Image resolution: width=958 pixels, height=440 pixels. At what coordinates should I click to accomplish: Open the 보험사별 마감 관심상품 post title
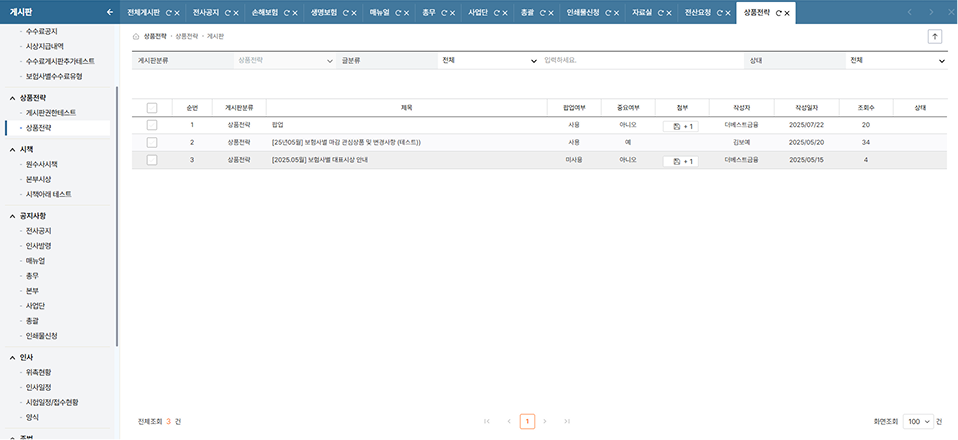click(x=346, y=143)
